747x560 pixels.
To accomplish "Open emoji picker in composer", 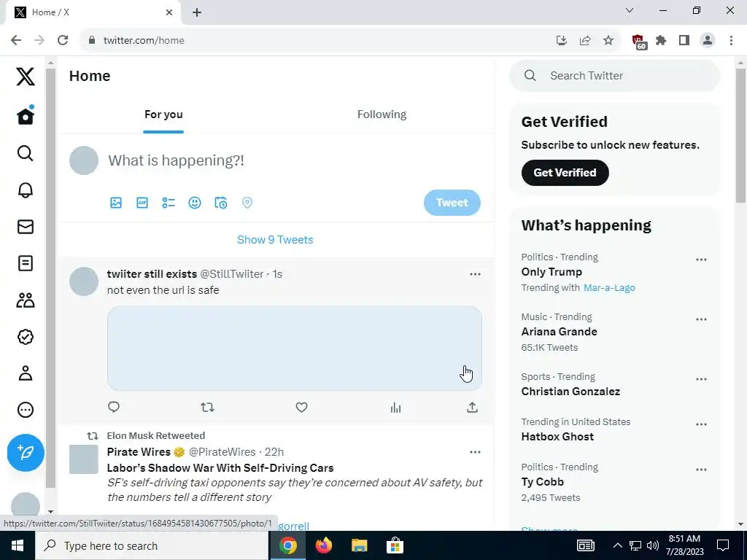I will coord(194,203).
